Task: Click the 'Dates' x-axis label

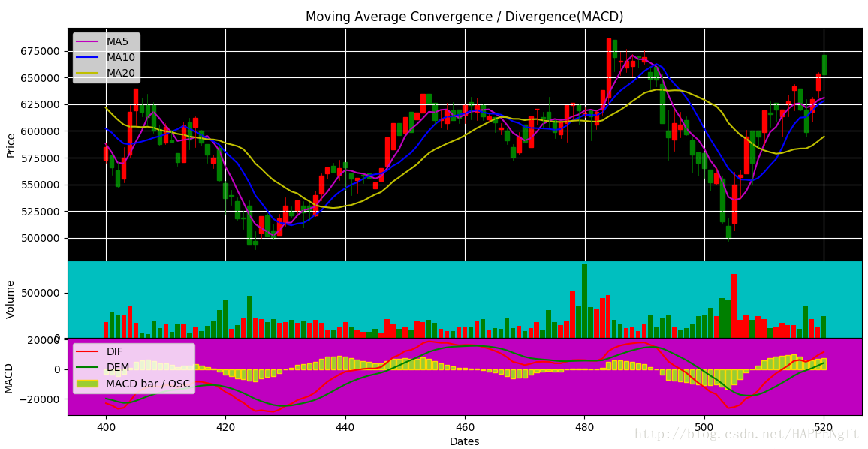Action: pyautogui.click(x=465, y=441)
